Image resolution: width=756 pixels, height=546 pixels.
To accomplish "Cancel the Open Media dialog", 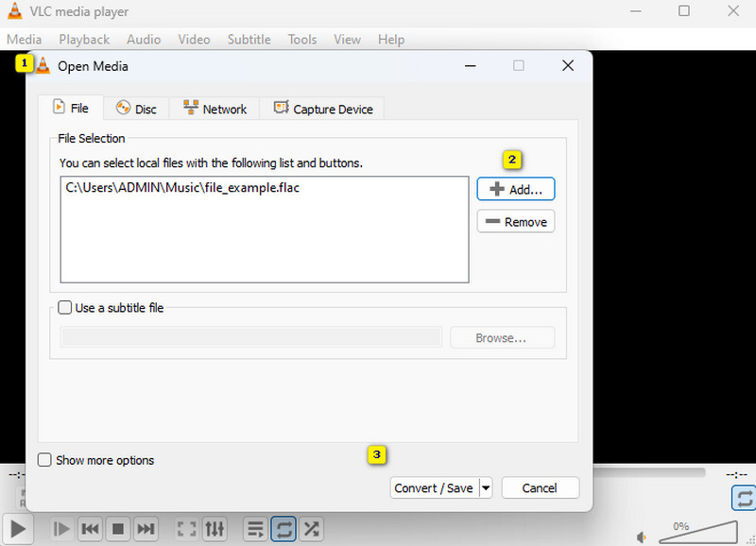I will coord(540,487).
